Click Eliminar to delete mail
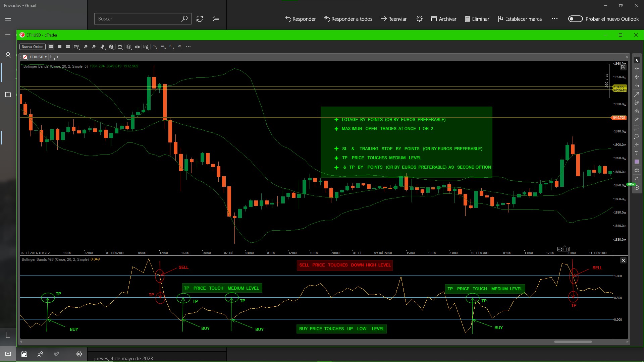This screenshot has width=644, height=362. pos(477,19)
